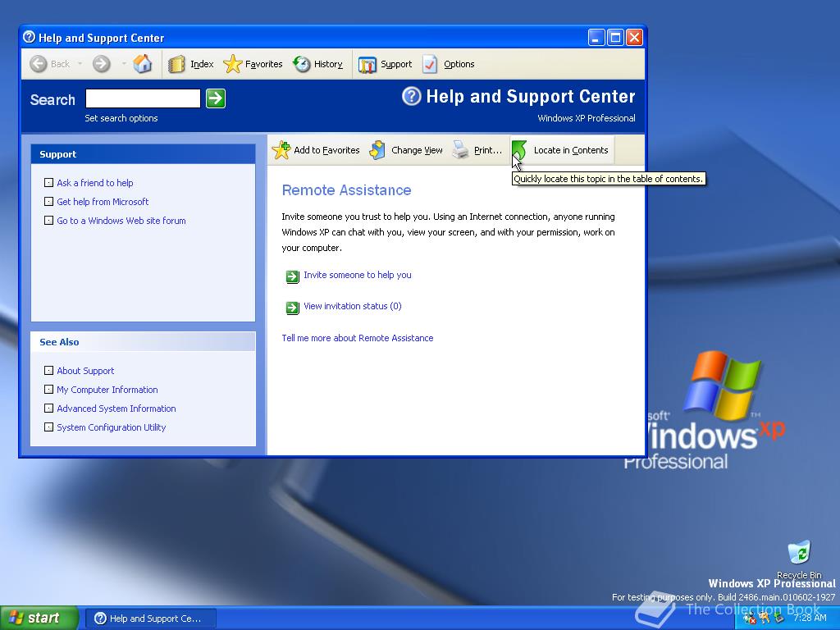Open Ask a friend to help
The width and height of the screenshot is (840, 630).
95,183
